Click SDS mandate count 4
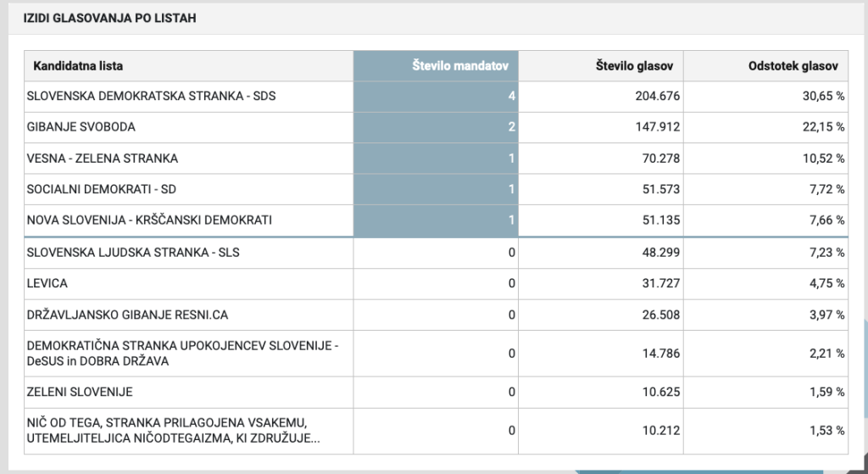The height and width of the screenshot is (474, 868). pos(511,97)
